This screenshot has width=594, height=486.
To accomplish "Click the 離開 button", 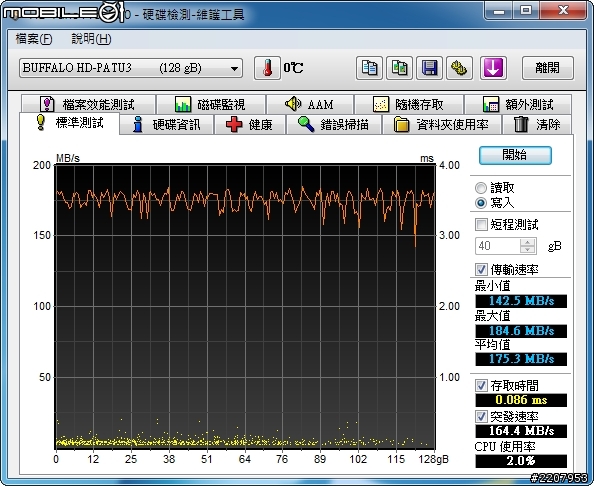I will point(547,68).
